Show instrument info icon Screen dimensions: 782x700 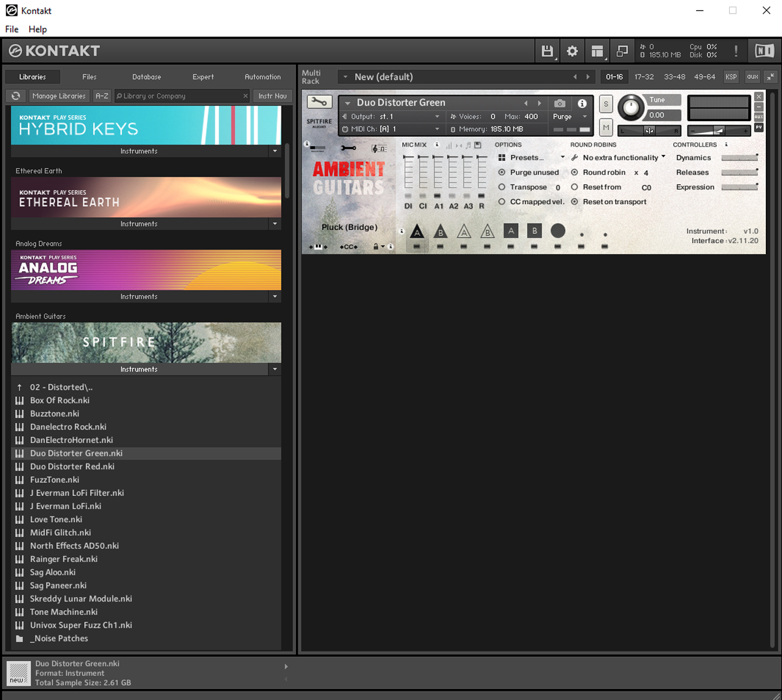pos(582,103)
